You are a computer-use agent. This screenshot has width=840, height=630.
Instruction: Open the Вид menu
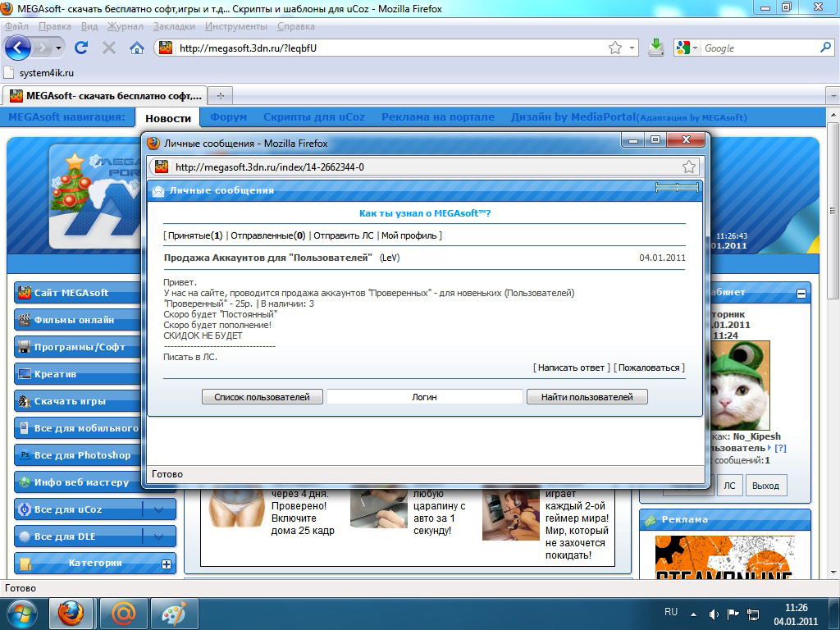tap(89, 26)
